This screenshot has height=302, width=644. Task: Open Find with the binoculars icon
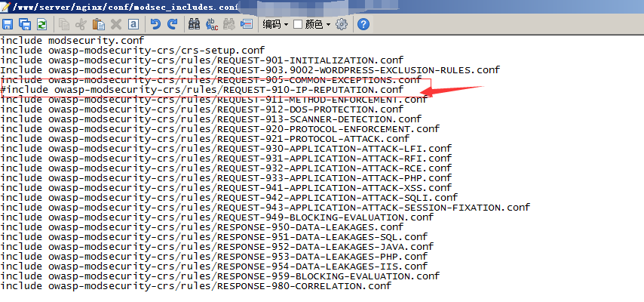tap(195, 24)
